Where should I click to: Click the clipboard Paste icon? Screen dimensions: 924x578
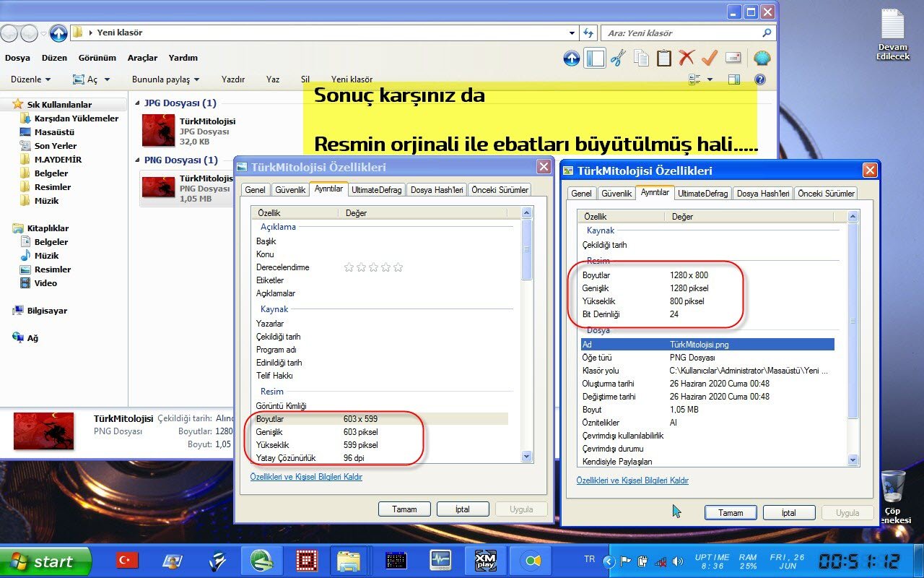click(x=664, y=59)
